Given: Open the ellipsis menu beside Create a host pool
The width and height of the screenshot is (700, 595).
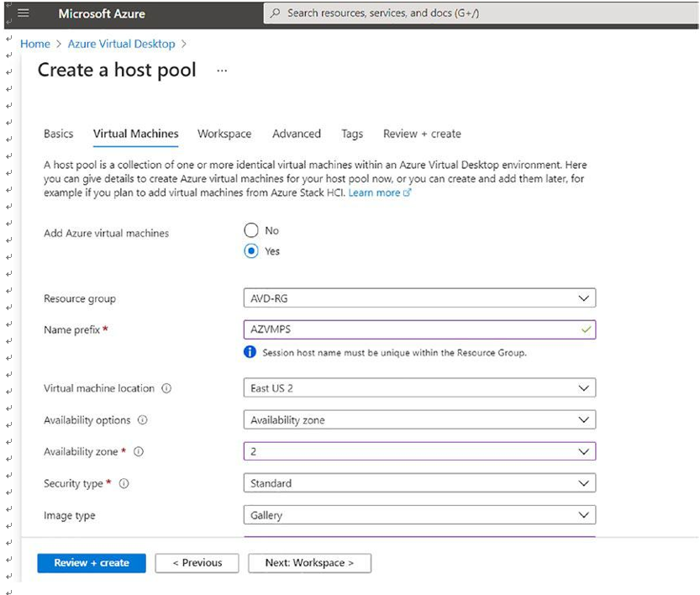Looking at the screenshot, I should coord(222,71).
